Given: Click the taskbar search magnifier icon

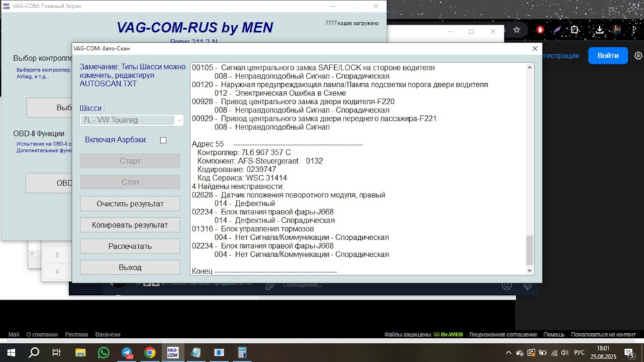Looking at the screenshot, I should (x=34, y=353).
